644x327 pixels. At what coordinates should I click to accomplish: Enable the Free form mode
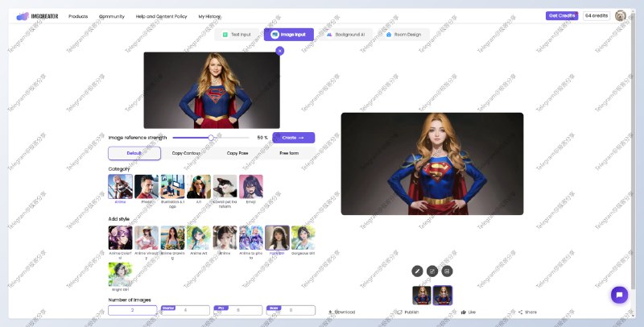tap(289, 153)
